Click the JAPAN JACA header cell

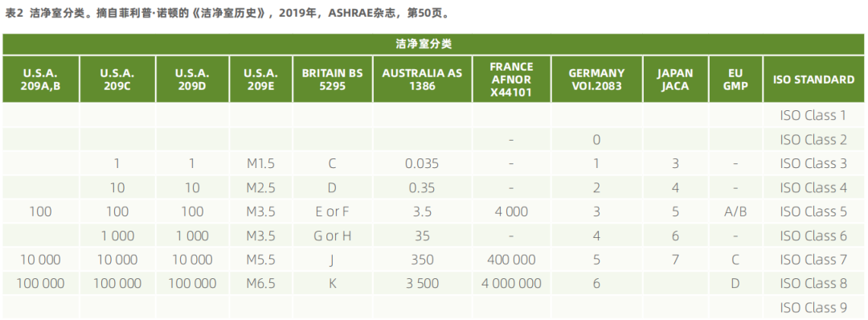point(675,79)
